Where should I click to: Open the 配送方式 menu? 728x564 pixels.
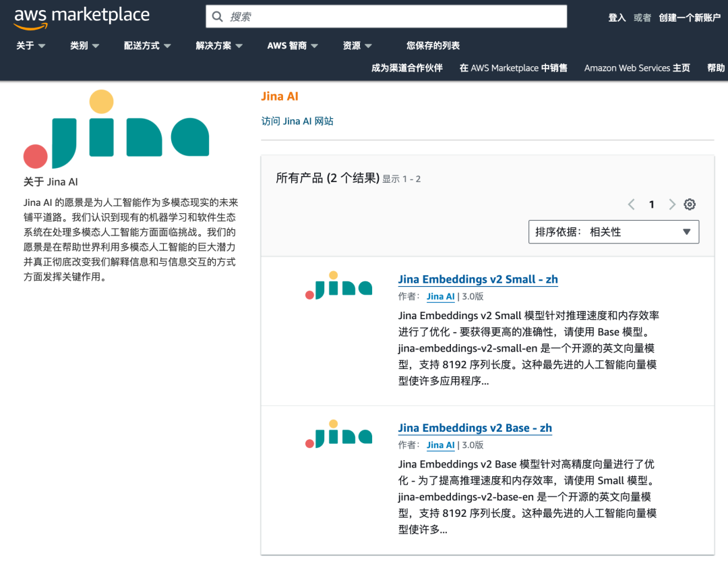[142, 46]
